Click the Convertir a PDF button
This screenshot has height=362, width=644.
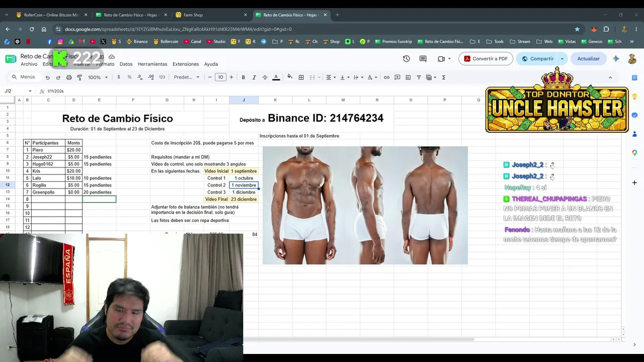point(486,59)
